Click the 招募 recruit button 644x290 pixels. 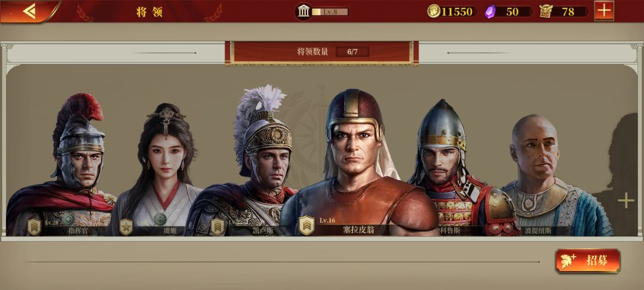pyautogui.click(x=588, y=260)
